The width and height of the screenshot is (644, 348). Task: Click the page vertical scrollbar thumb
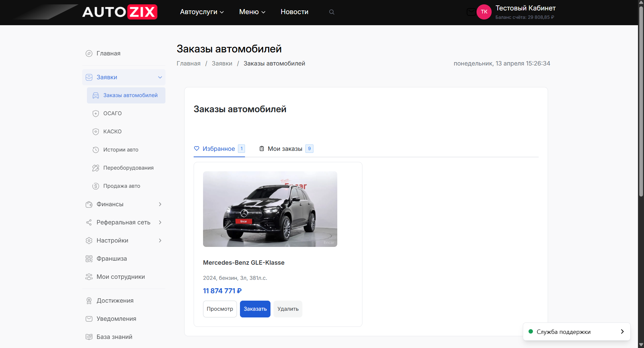point(641,101)
